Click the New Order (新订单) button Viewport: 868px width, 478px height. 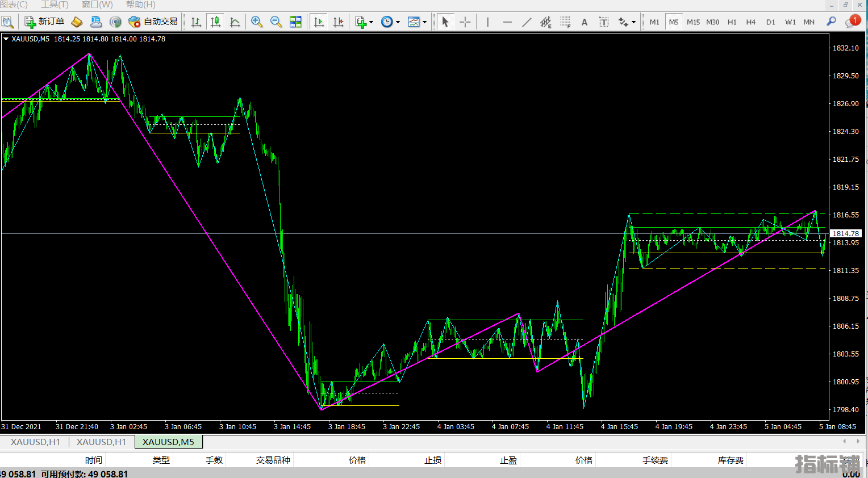click(44, 22)
